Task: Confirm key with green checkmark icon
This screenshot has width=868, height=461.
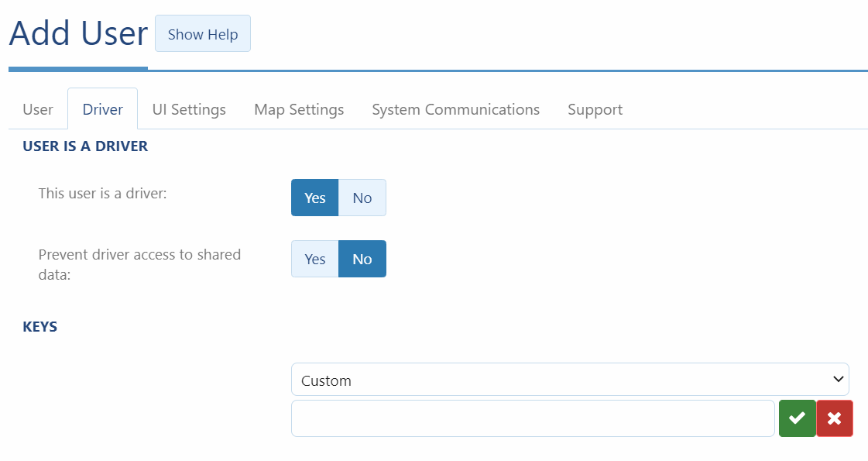Action: [797, 418]
